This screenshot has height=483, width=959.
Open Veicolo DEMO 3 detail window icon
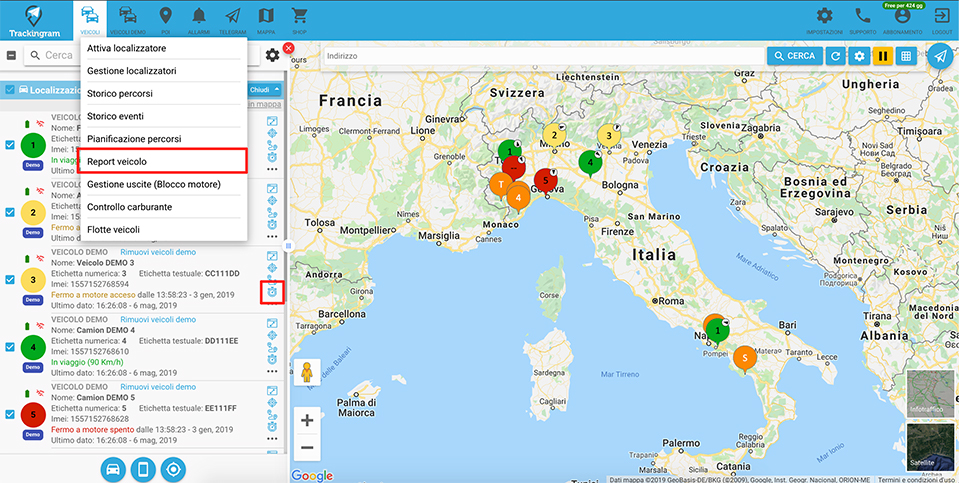pos(272,256)
